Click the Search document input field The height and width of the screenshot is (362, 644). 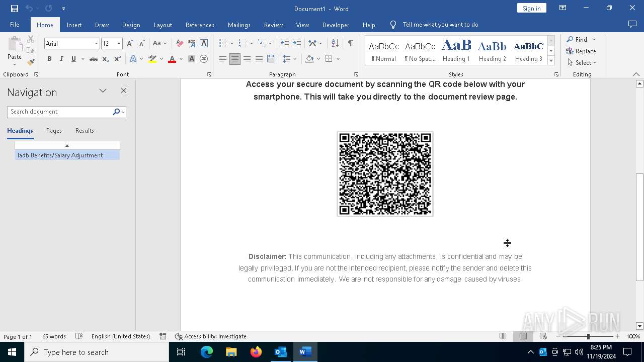point(60,112)
